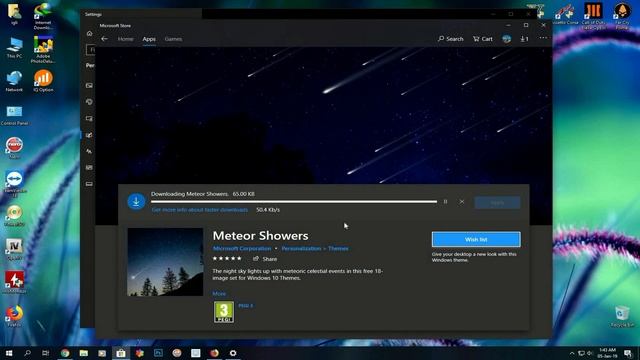Select the Apps tab in Microsoft Store
This screenshot has height=360, width=640.
pos(149,39)
